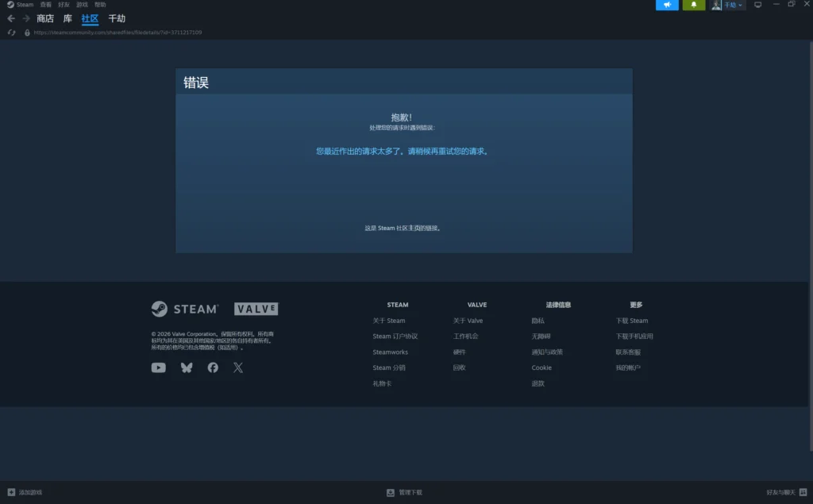
Task: Open 下载 Steam link
Action: pos(631,321)
